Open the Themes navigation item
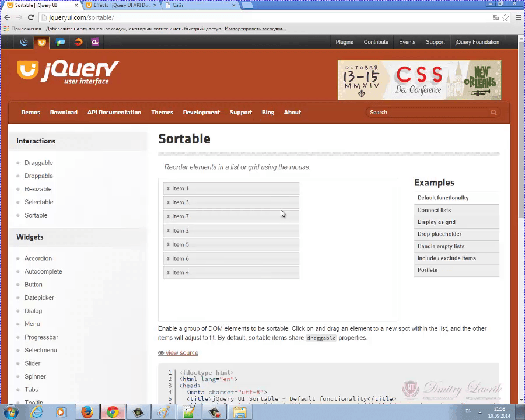Screen dimensions: 525x420 162,112
